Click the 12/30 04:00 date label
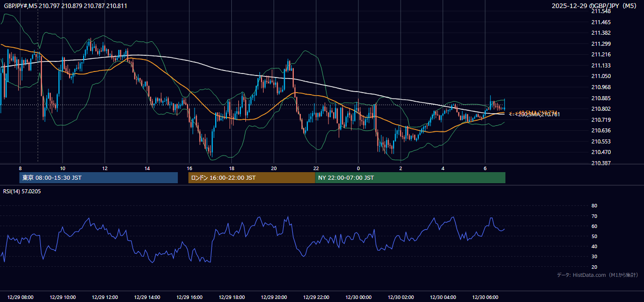The height and width of the screenshot is (302, 644). tap(443, 297)
